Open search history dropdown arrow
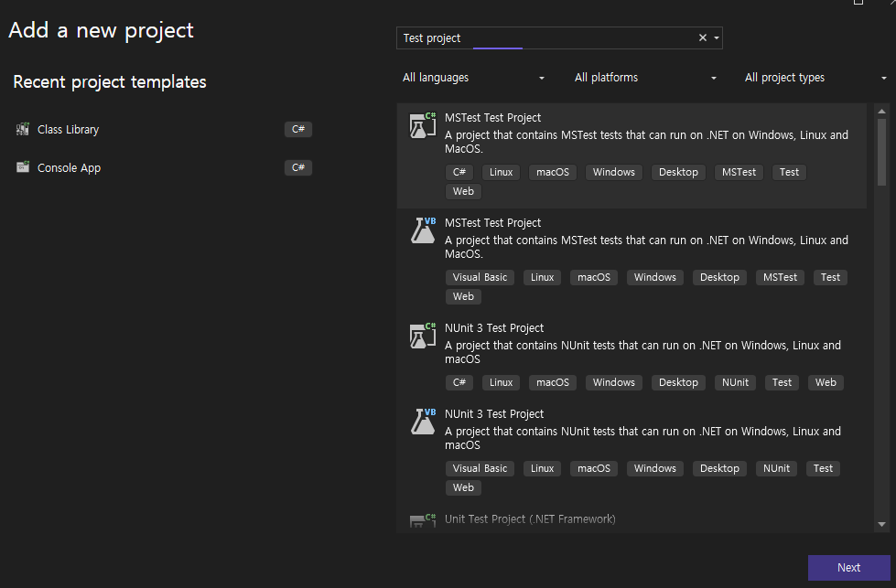Viewport: 896px width, 588px height. 717,38
